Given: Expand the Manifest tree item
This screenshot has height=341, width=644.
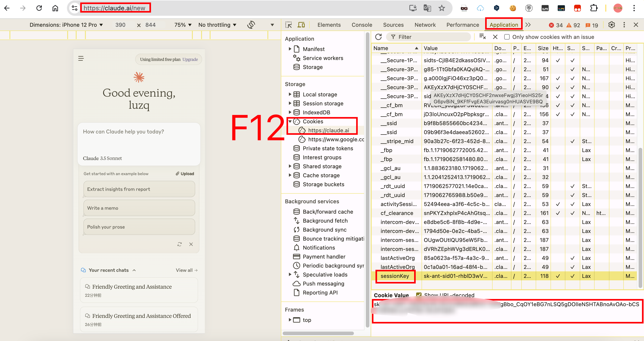Looking at the screenshot, I should (290, 49).
